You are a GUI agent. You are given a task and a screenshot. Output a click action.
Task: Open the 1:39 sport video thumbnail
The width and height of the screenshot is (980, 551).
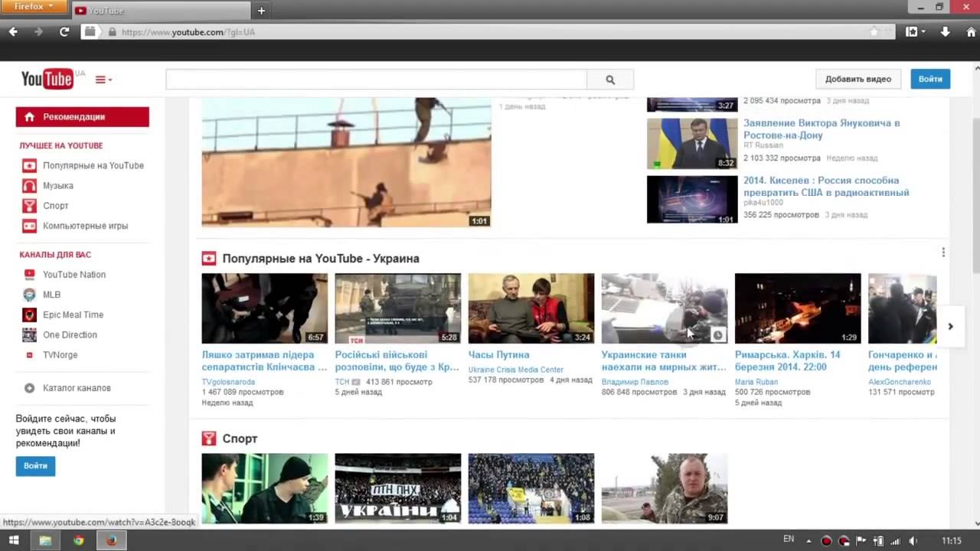(x=264, y=488)
